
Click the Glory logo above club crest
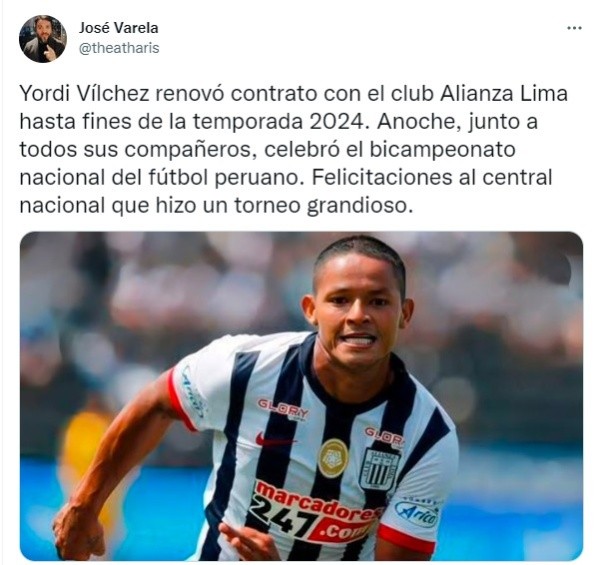[385, 436]
